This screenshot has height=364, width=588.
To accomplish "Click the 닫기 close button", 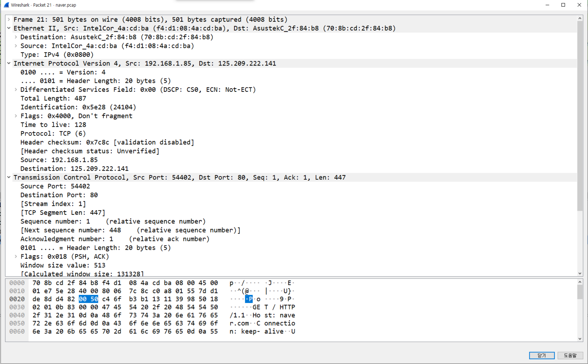I will pos(541,355).
